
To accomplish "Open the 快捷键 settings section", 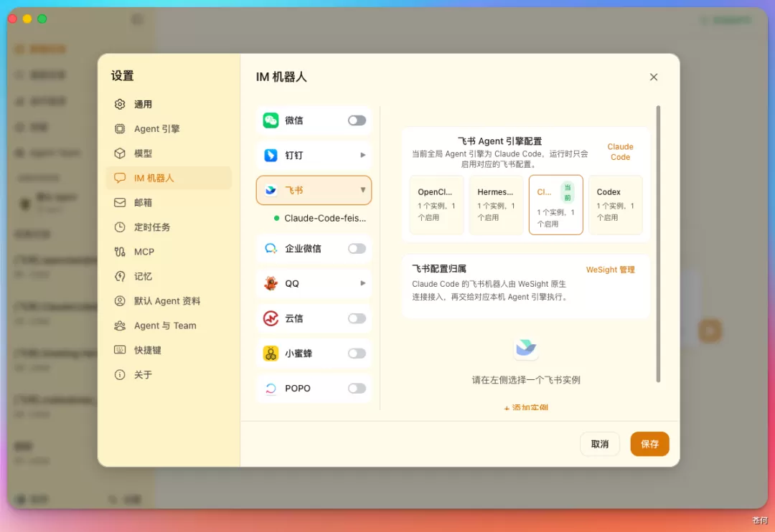I will pyautogui.click(x=169, y=350).
